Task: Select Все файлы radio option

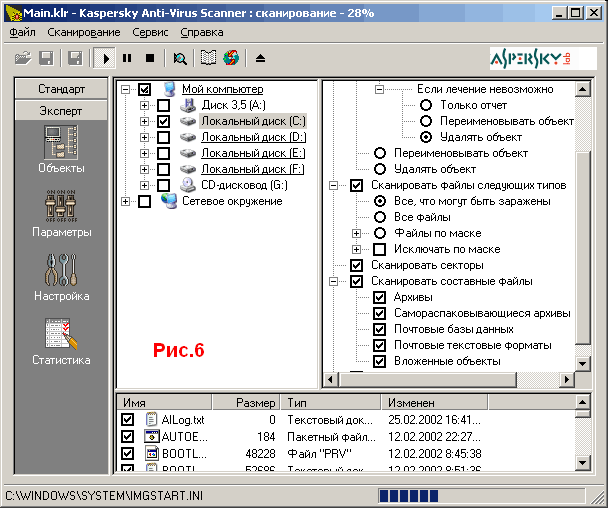Action: tap(380, 217)
